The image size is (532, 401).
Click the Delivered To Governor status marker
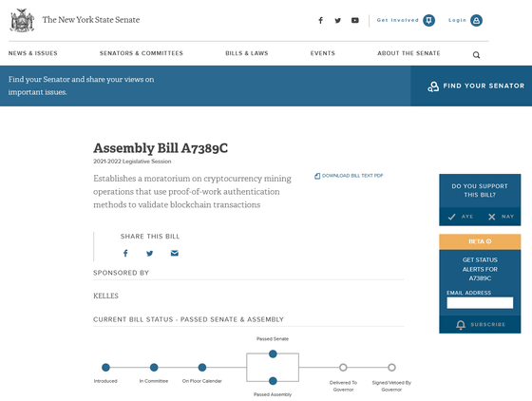coord(343,368)
